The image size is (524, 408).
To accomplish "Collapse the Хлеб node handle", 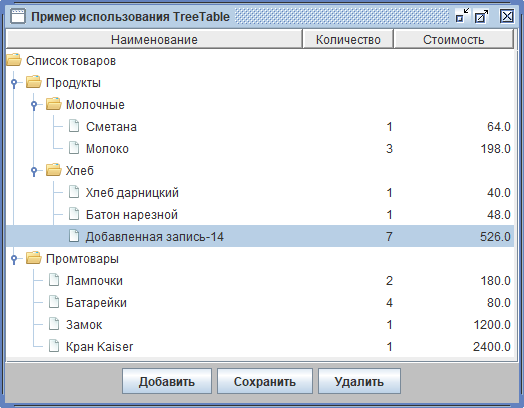I will coord(34,170).
